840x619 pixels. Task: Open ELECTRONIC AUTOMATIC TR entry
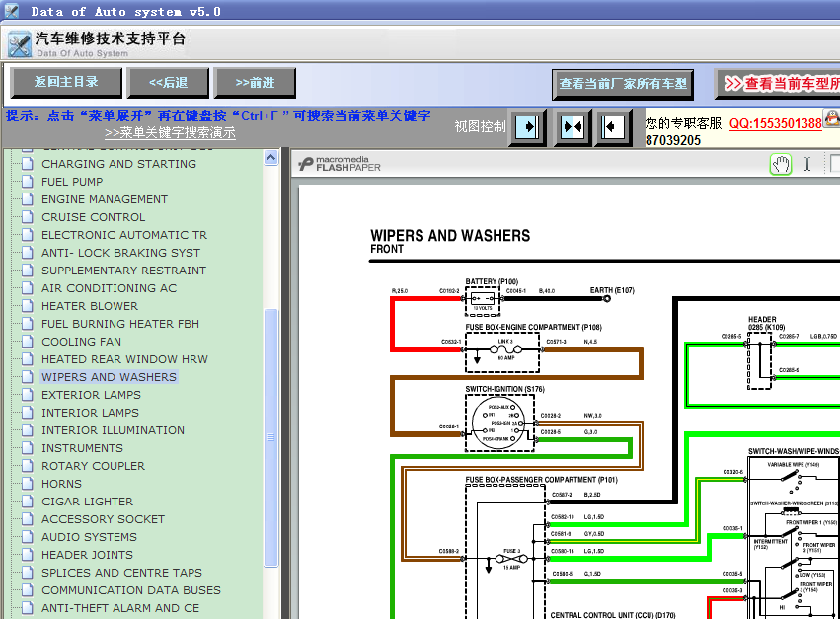(x=124, y=235)
